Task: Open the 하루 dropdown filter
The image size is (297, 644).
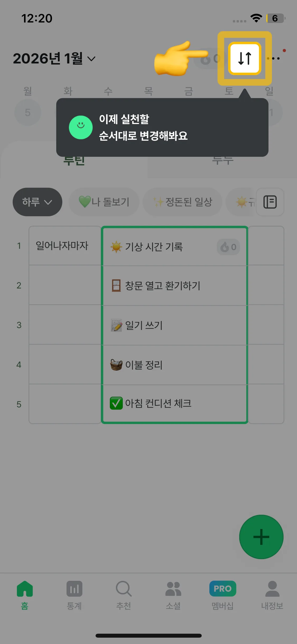Action: coord(37,202)
